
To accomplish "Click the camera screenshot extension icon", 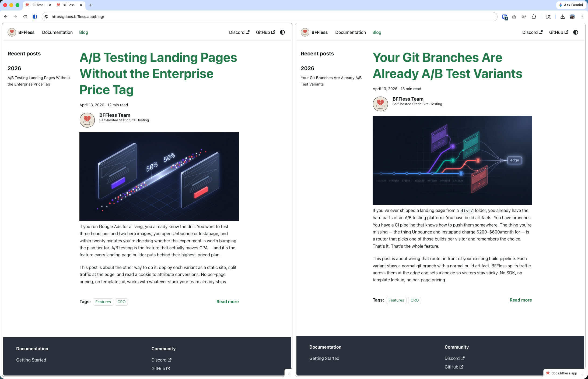I will point(514,17).
